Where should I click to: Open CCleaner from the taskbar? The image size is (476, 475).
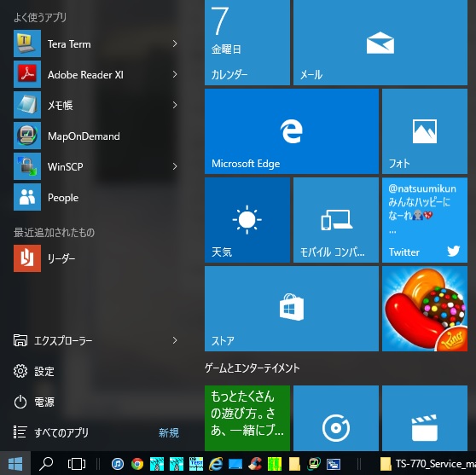pyautogui.click(x=255, y=463)
